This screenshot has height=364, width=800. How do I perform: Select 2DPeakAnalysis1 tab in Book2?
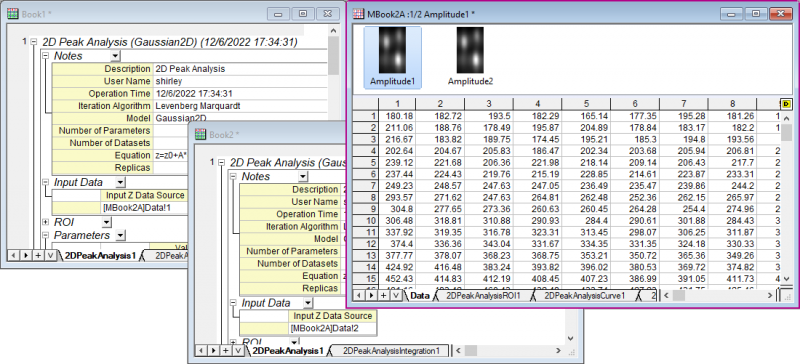pos(288,351)
